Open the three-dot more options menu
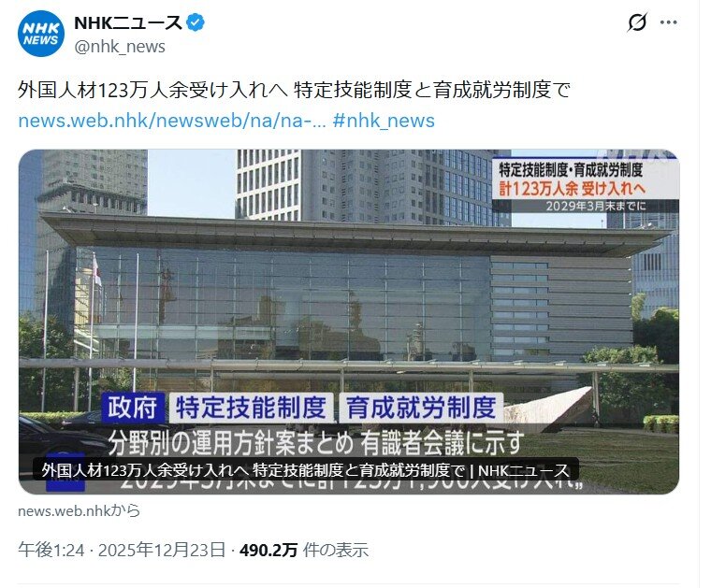Viewport: 711px width, 588px height. 668,22
